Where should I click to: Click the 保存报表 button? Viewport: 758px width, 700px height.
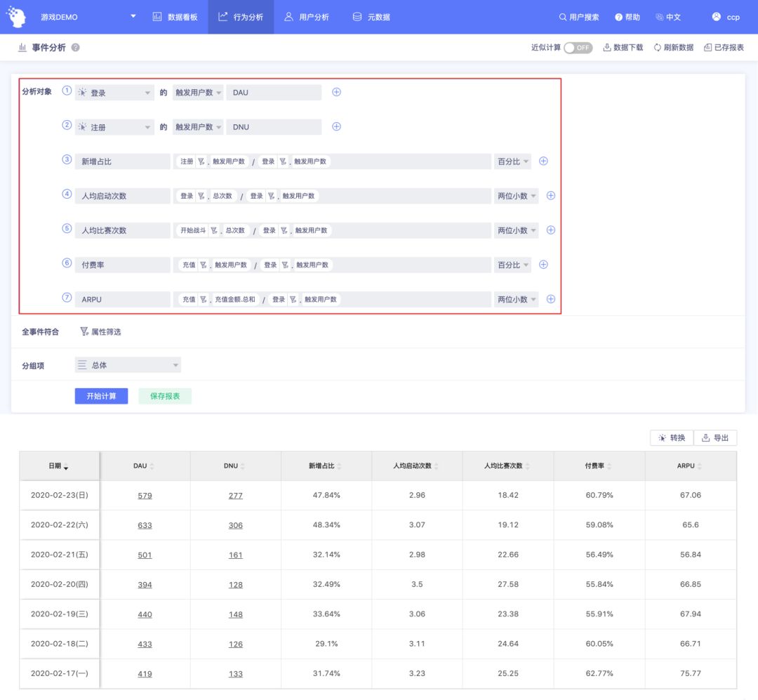pyautogui.click(x=165, y=396)
